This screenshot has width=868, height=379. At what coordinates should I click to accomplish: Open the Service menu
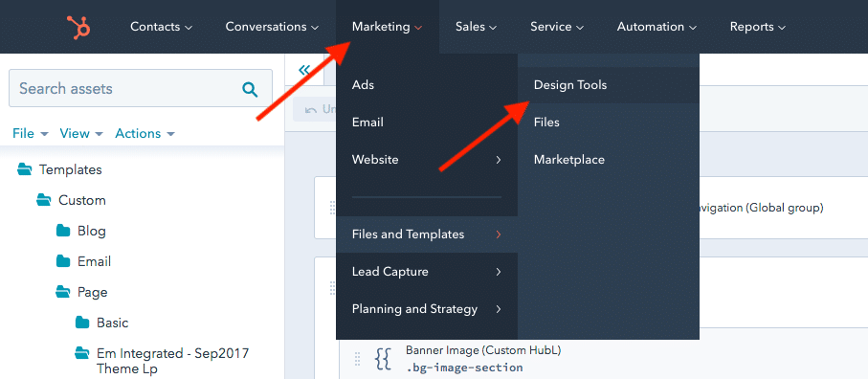point(557,27)
